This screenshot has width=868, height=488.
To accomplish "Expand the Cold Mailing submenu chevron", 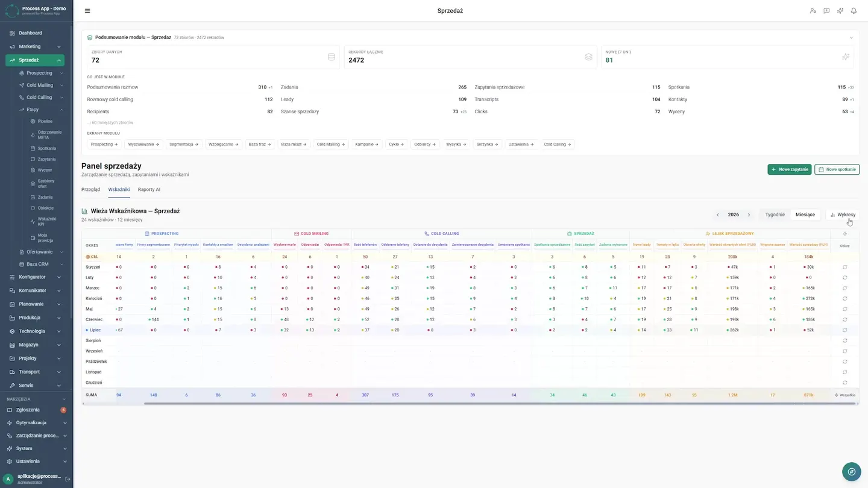I will 61,86.
